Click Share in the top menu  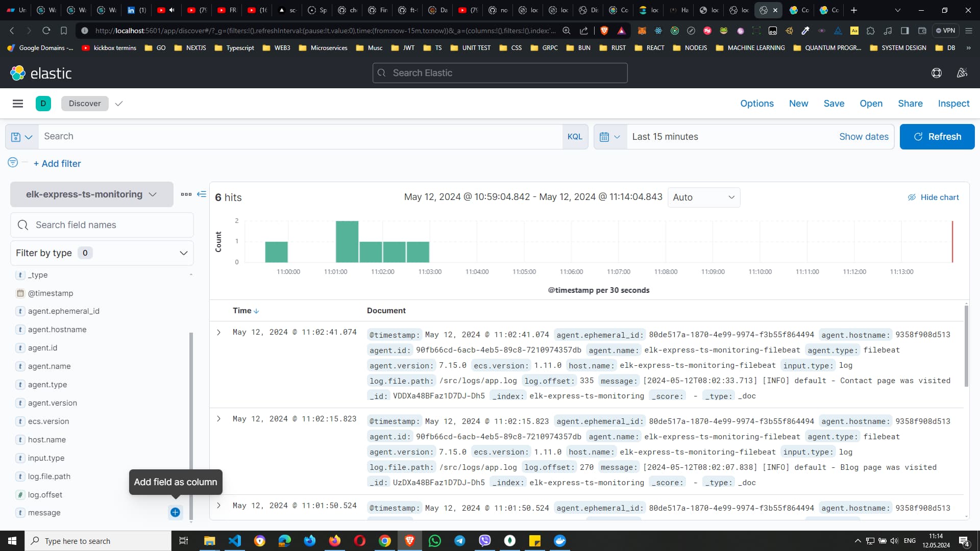tap(910, 104)
